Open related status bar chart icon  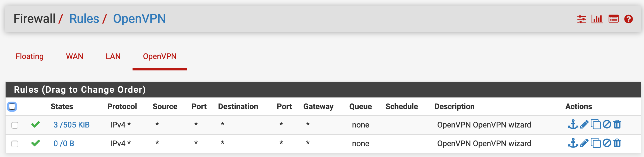597,19
